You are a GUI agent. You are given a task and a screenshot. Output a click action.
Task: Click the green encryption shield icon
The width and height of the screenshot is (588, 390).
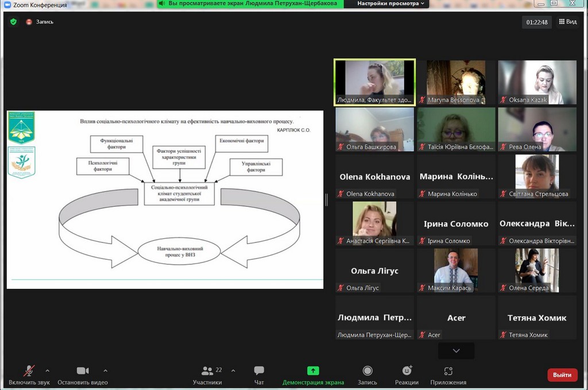pyautogui.click(x=13, y=22)
